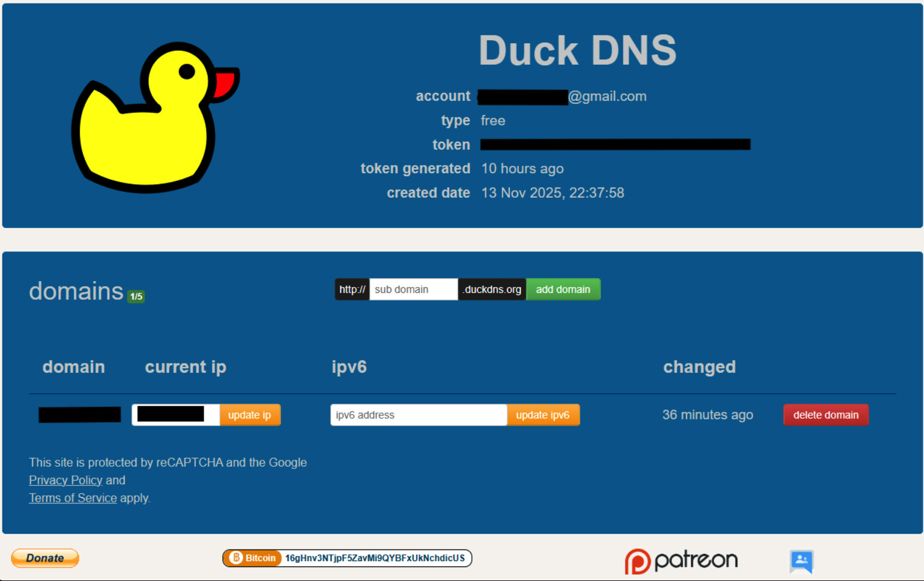Screen dimensions: 924x581
Task: Open the Privacy Policy link
Action: [x=65, y=480]
